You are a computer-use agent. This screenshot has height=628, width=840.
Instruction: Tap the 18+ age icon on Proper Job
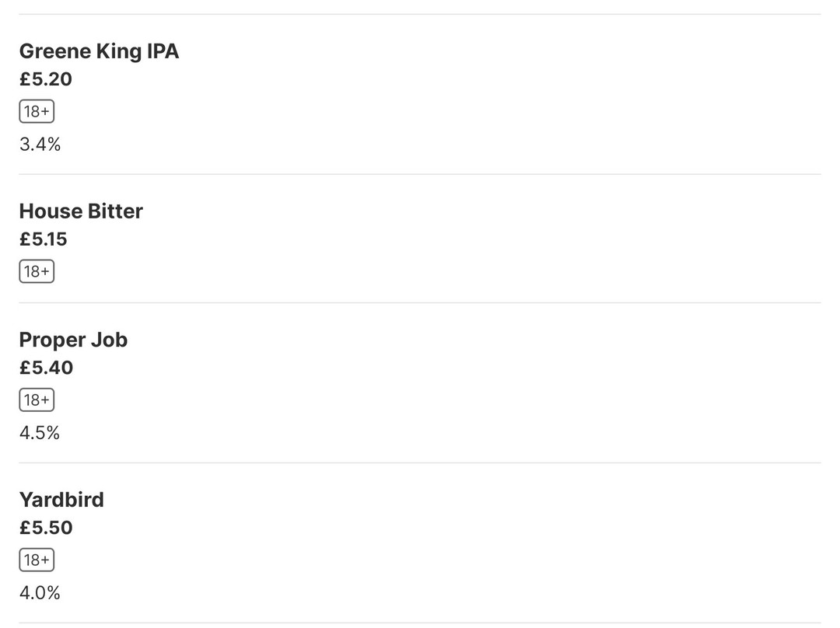[37, 400]
